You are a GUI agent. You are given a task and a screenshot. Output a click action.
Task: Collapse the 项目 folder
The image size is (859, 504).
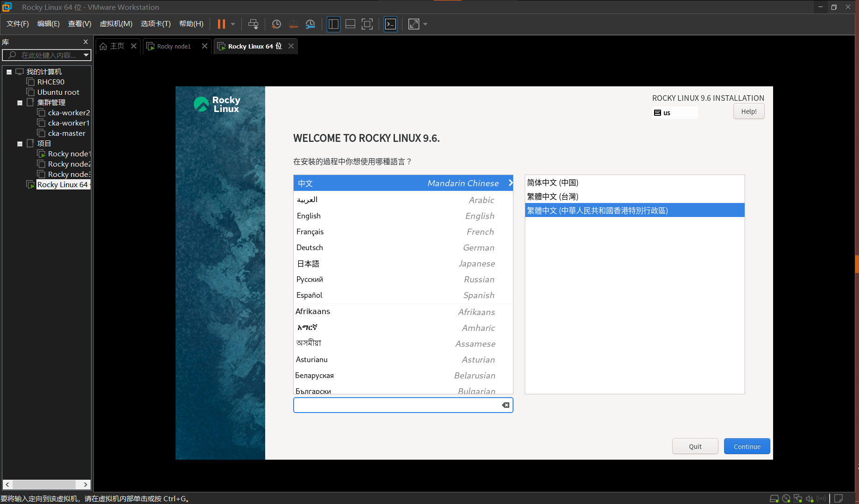20,144
